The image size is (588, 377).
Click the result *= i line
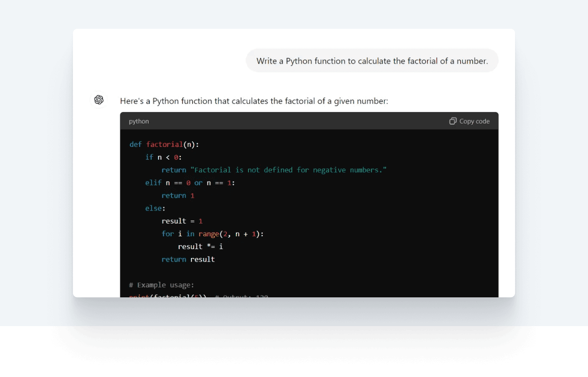(x=200, y=246)
